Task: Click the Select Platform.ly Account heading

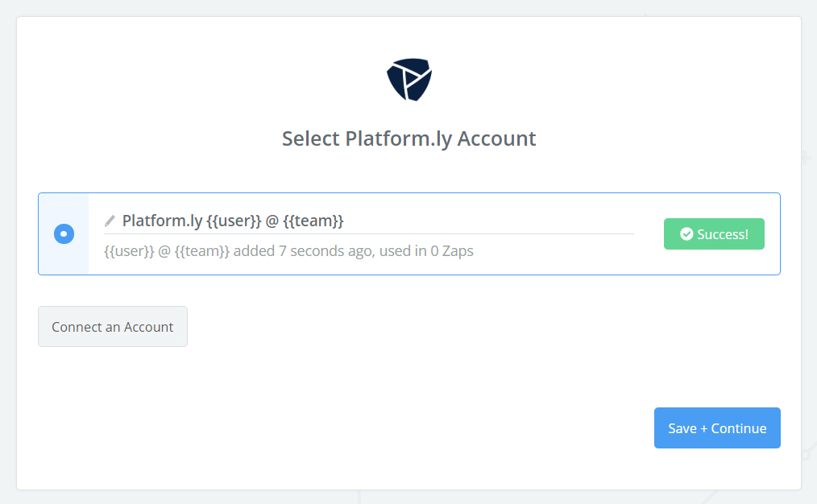Action: pyautogui.click(x=408, y=138)
